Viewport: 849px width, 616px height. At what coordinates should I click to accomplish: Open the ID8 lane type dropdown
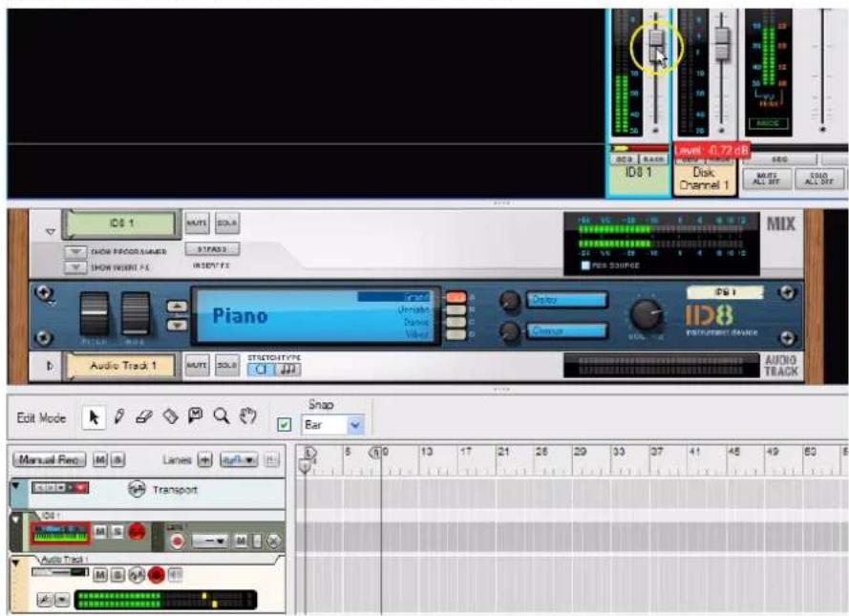point(209,541)
